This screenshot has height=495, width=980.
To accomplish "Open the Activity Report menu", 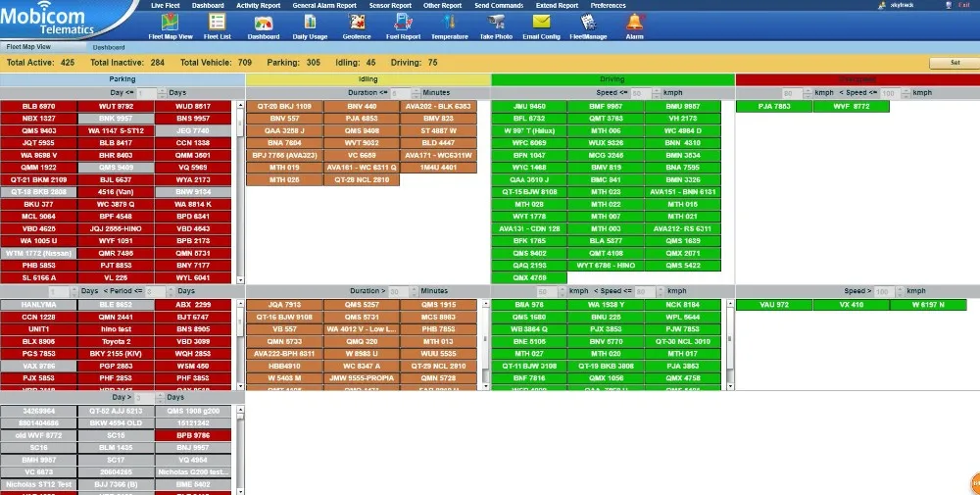I will (258, 5).
